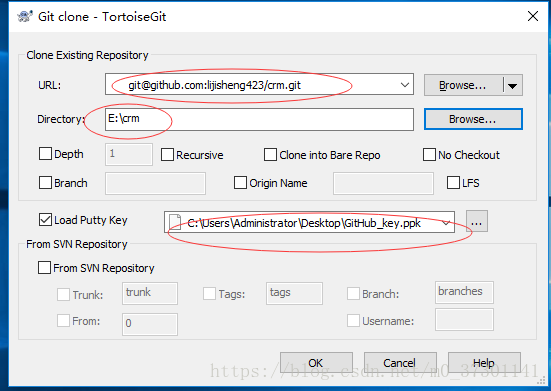Image resolution: width=551 pixels, height=391 pixels.
Task: Enable Clone into Bare Repo
Action: [270, 155]
